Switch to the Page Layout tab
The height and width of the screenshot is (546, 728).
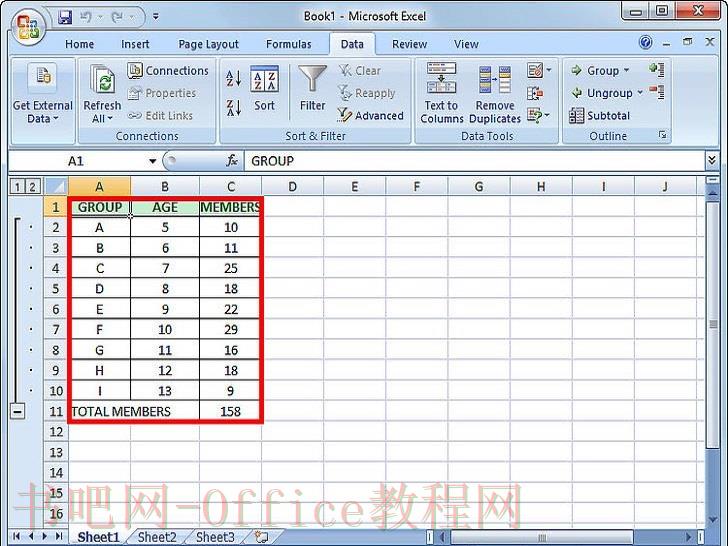point(208,44)
